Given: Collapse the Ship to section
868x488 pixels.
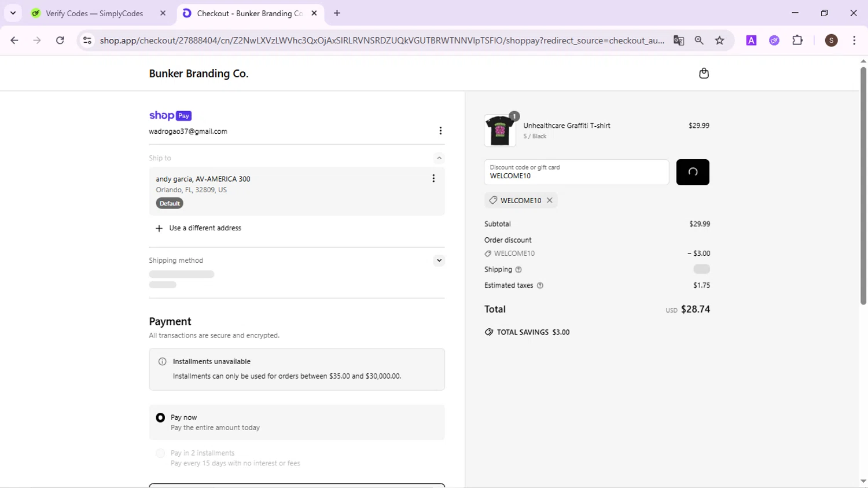Looking at the screenshot, I should 439,158.
